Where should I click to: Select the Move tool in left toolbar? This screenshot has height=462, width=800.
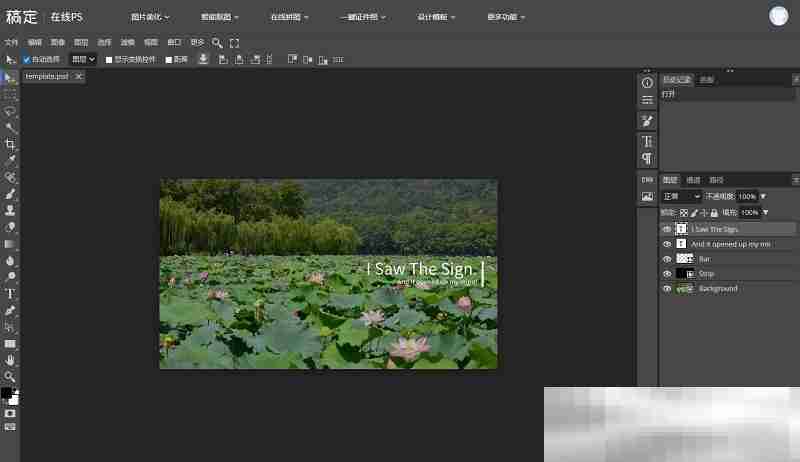click(x=9, y=79)
